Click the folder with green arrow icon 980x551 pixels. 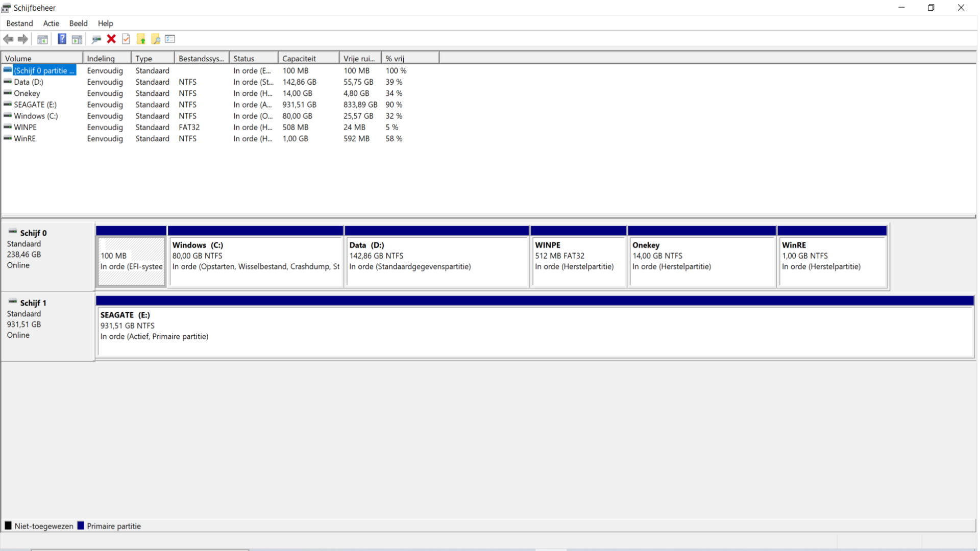[x=141, y=39]
